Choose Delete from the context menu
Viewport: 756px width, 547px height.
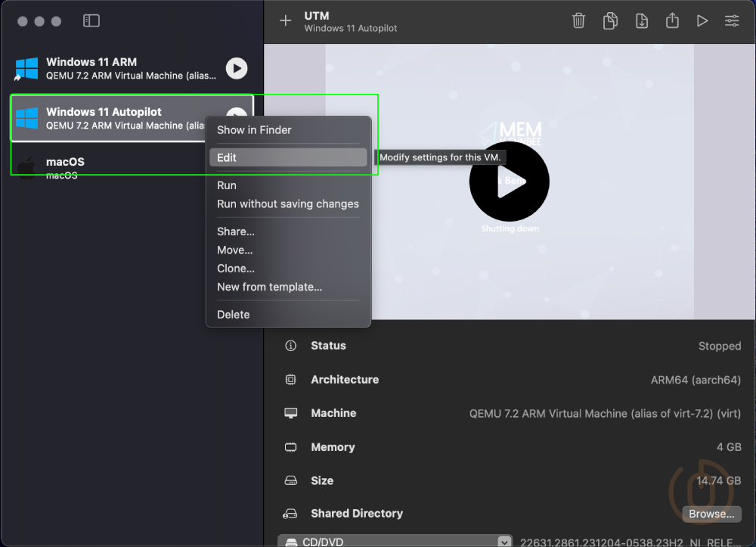pyautogui.click(x=233, y=314)
